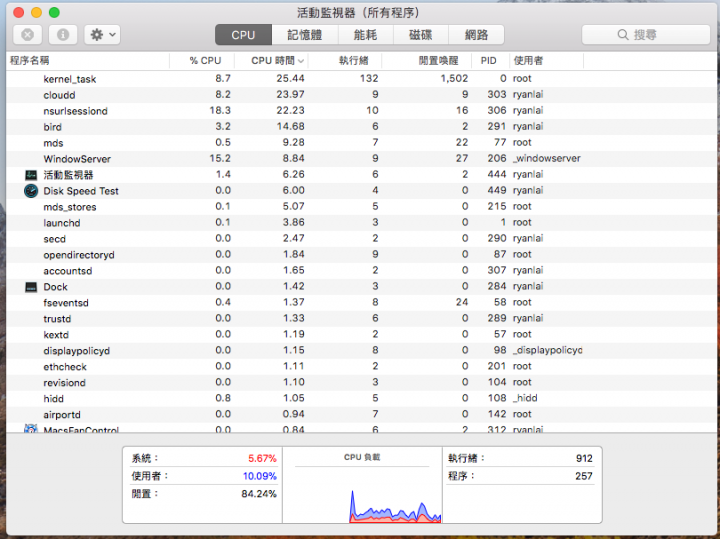Select the trustd process row
The width and height of the screenshot is (720, 539).
(360, 319)
